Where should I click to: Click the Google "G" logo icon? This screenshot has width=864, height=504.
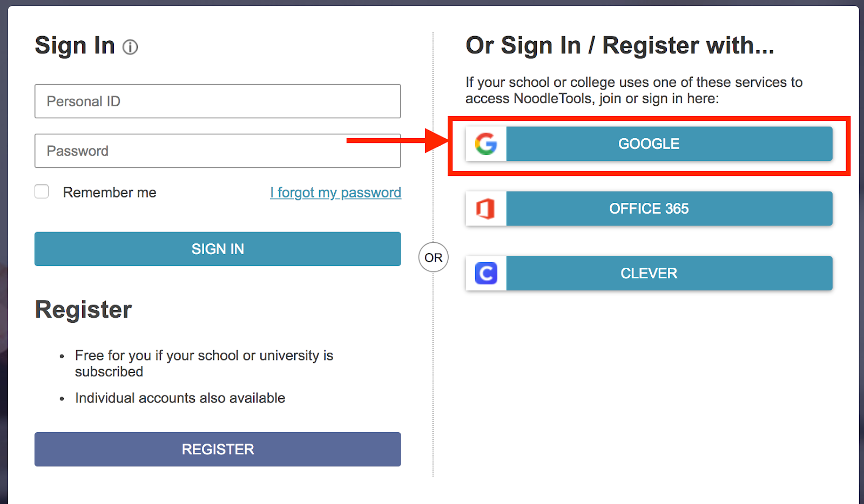pos(486,144)
